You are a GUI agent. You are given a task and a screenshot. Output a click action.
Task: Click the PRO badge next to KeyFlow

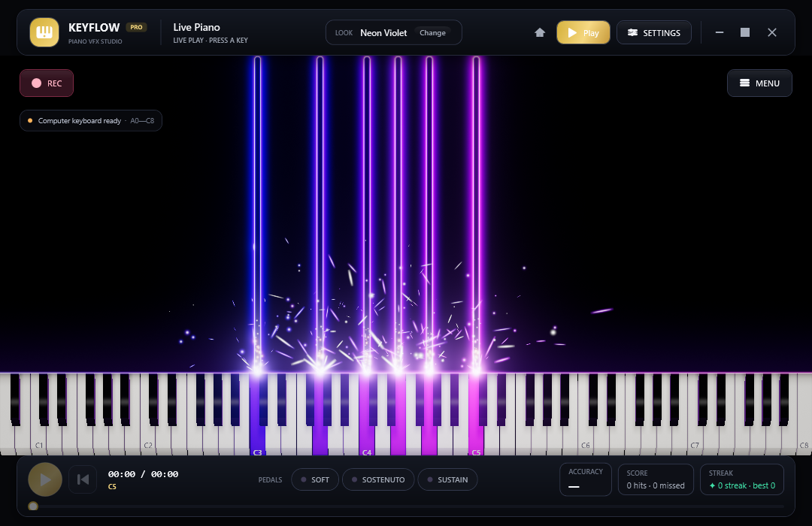(x=136, y=28)
